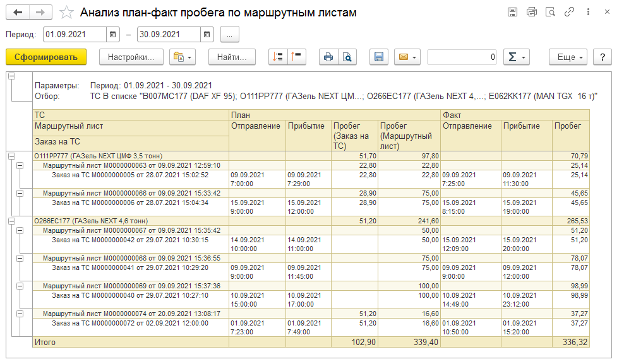Open the Еще menu
Screen dimensions: 624x364
click(568, 57)
